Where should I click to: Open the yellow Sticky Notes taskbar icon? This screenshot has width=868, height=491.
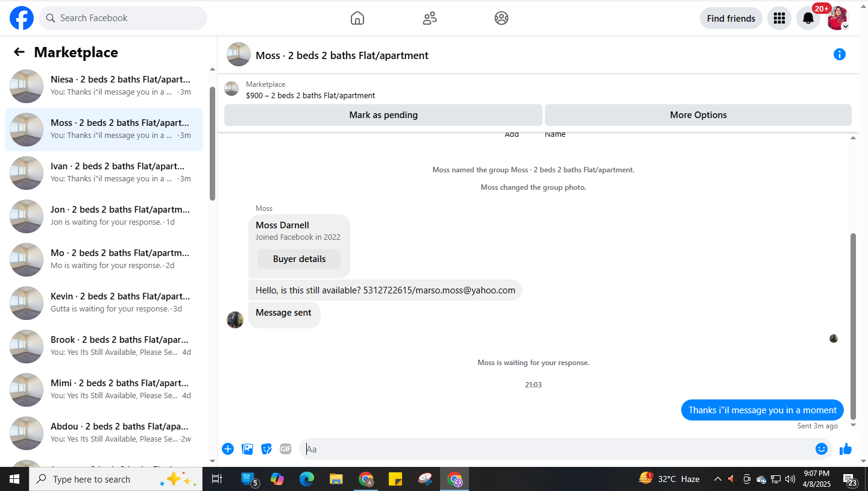point(395,479)
